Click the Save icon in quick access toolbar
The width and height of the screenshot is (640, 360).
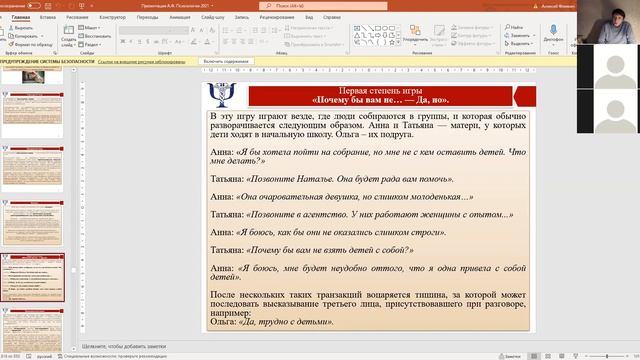click(48, 6)
